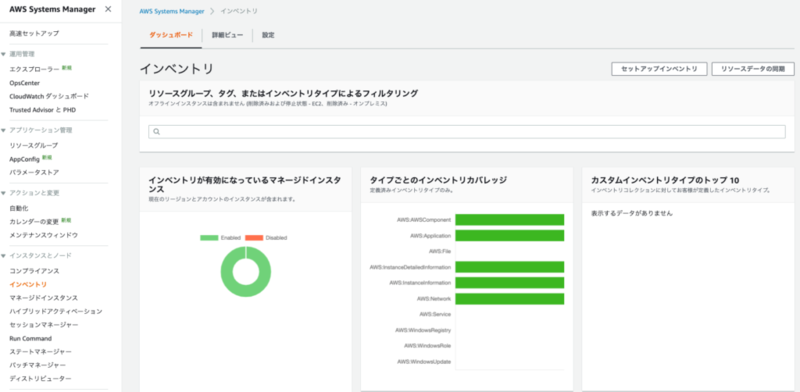Click the AWS:Application coverage bar
Viewport: 800px width, 392px height.
tap(510, 235)
